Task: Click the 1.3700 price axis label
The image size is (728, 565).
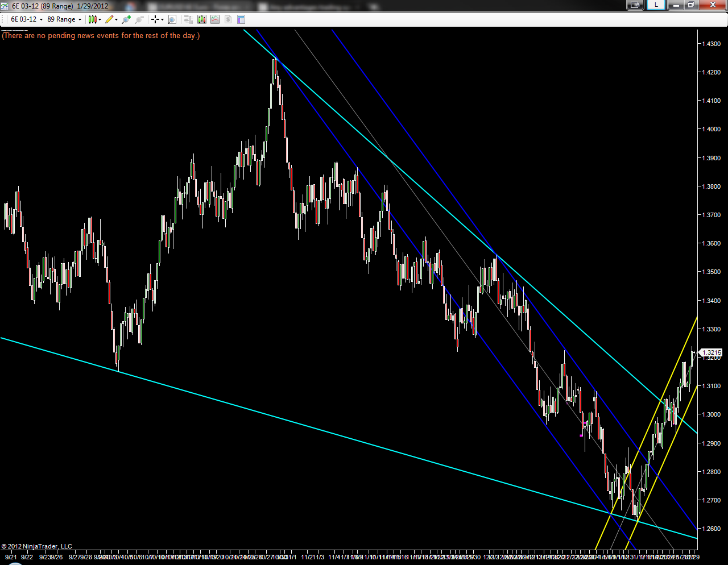Action: (712, 215)
